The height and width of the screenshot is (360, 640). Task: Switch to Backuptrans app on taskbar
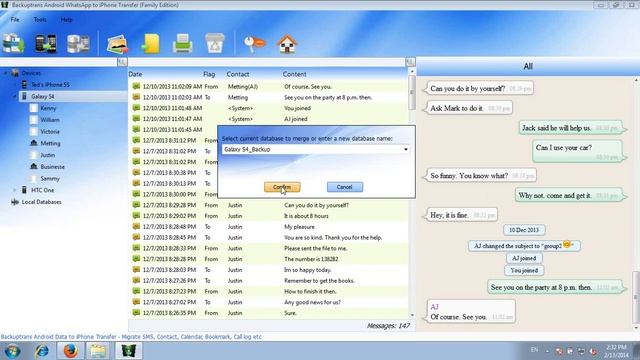[x=129, y=351]
